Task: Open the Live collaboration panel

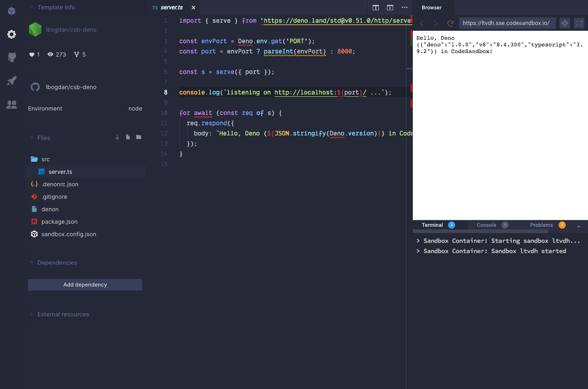Action: (11, 105)
